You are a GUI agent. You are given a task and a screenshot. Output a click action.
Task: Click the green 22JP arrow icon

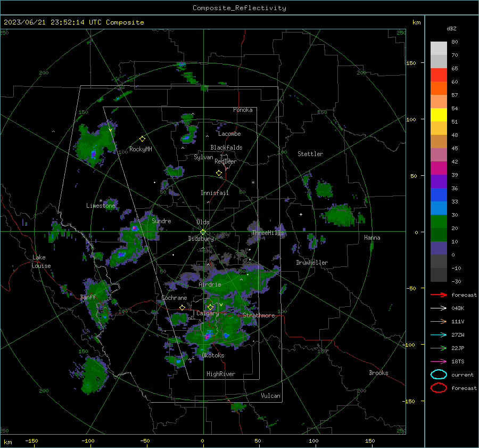(x=439, y=348)
